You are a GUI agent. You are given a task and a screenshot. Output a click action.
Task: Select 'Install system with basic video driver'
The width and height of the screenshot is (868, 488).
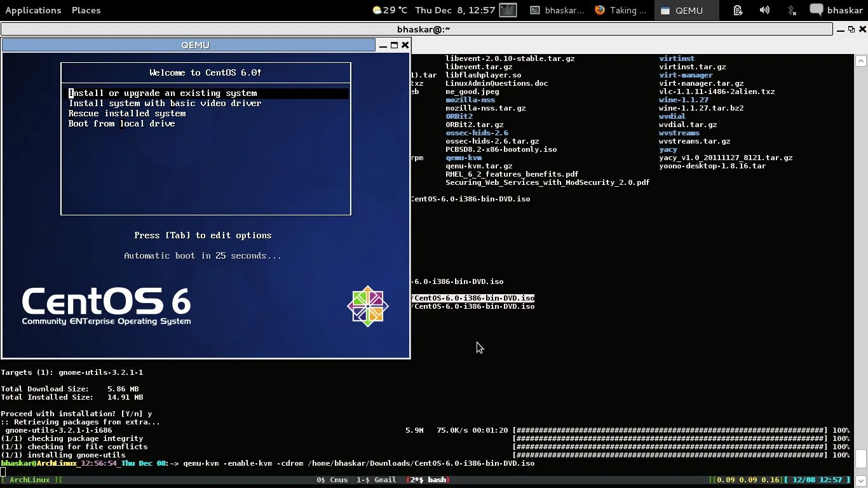[x=165, y=103]
